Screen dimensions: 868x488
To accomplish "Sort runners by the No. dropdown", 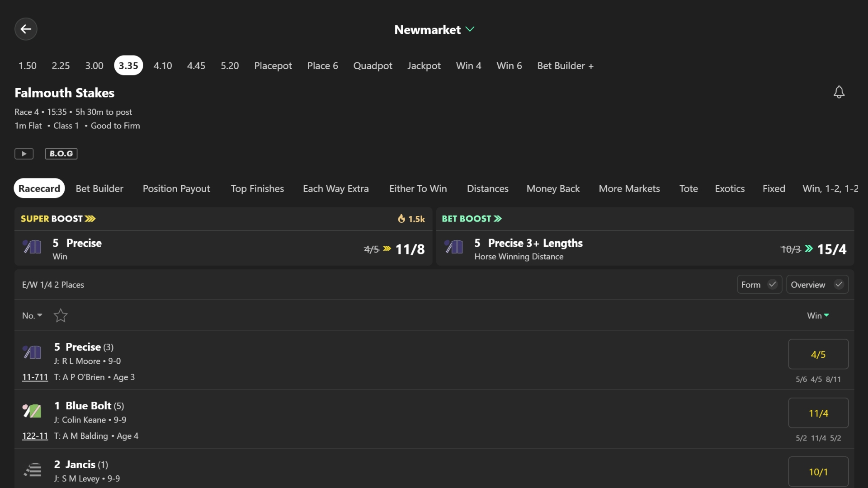I will [x=32, y=315].
